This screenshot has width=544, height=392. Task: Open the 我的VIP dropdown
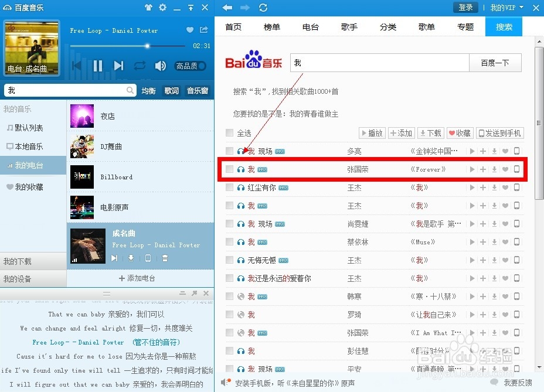click(506, 7)
